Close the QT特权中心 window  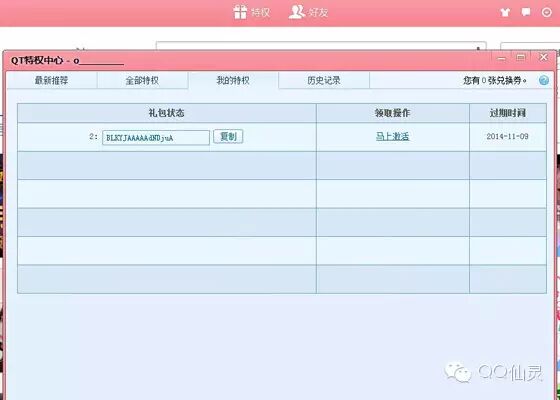point(544,57)
